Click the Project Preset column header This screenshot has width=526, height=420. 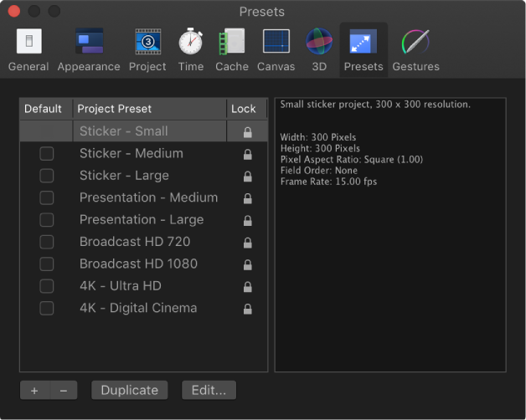click(x=150, y=109)
